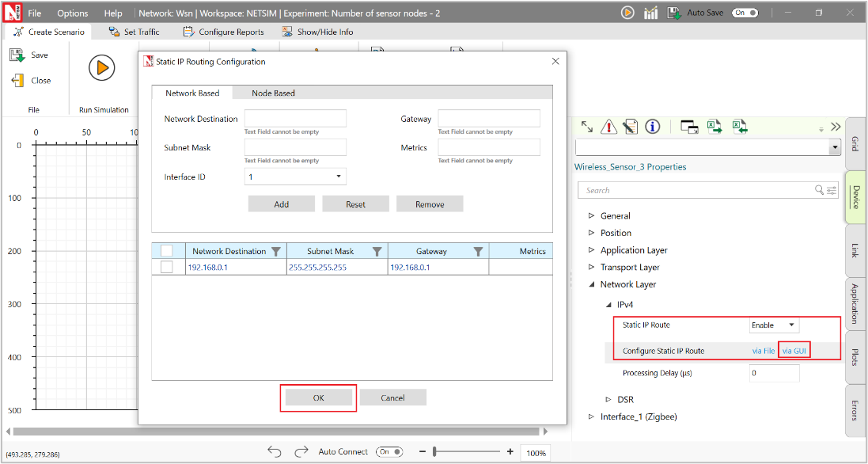Switch to the Node Based tab
This screenshot has width=868, height=464.
(273, 93)
